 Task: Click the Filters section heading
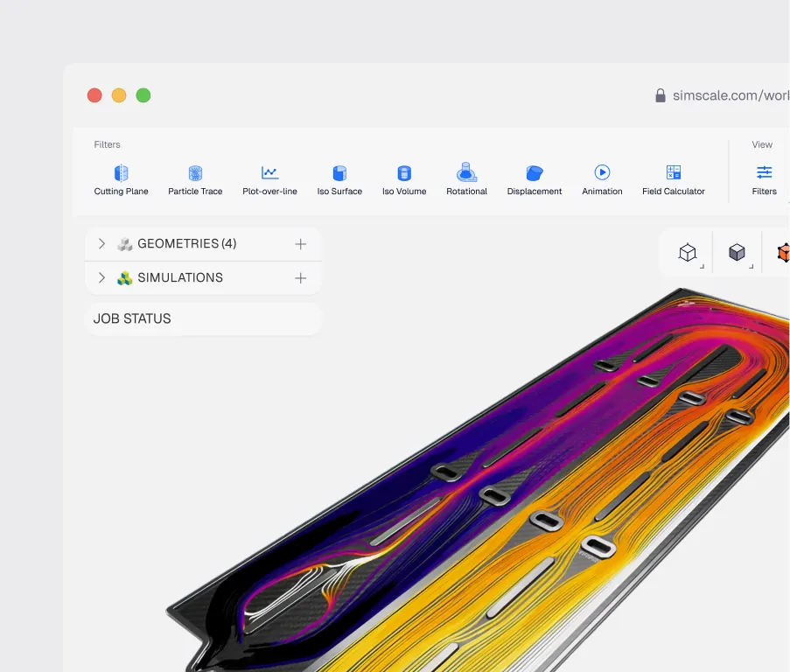tap(107, 144)
